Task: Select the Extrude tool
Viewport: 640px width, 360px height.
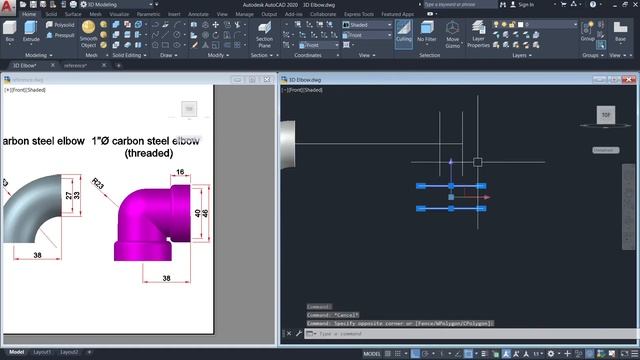Action: [x=31, y=32]
